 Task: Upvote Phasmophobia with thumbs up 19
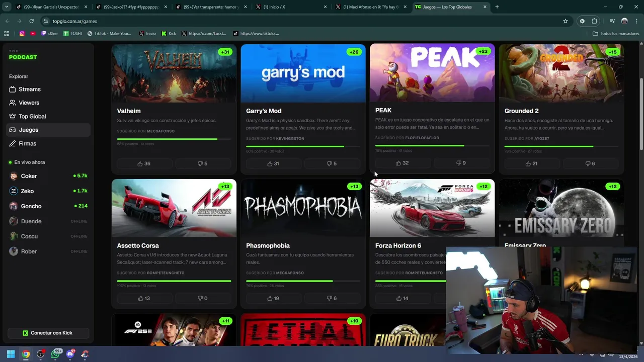pyautogui.click(x=273, y=298)
